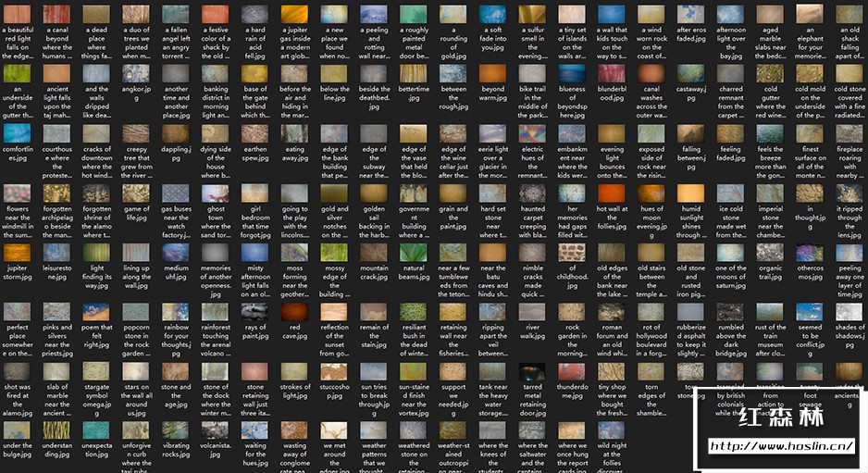
Task: Select the 'beside the deathbed.jpg' label
Action: pyautogui.click(x=374, y=97)
